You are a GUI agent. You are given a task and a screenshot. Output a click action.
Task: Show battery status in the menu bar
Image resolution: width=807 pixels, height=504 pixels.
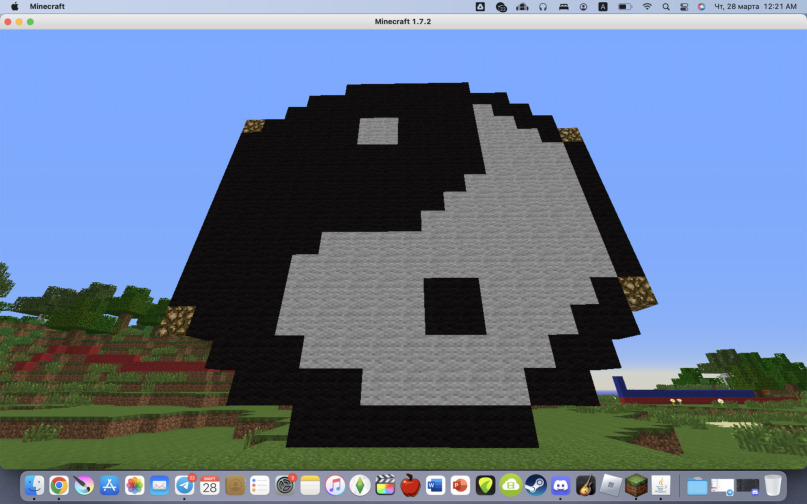pos(625,7)
